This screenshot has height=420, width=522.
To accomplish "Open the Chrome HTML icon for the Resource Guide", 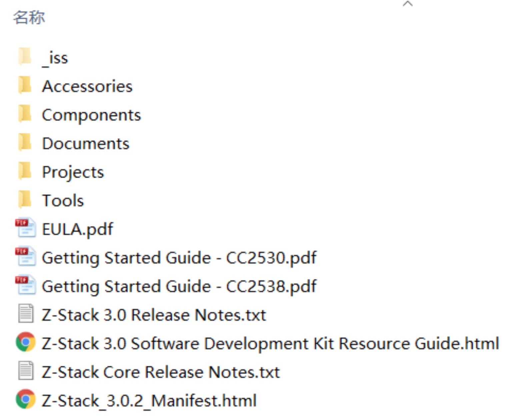I will [x=25, y=343].
